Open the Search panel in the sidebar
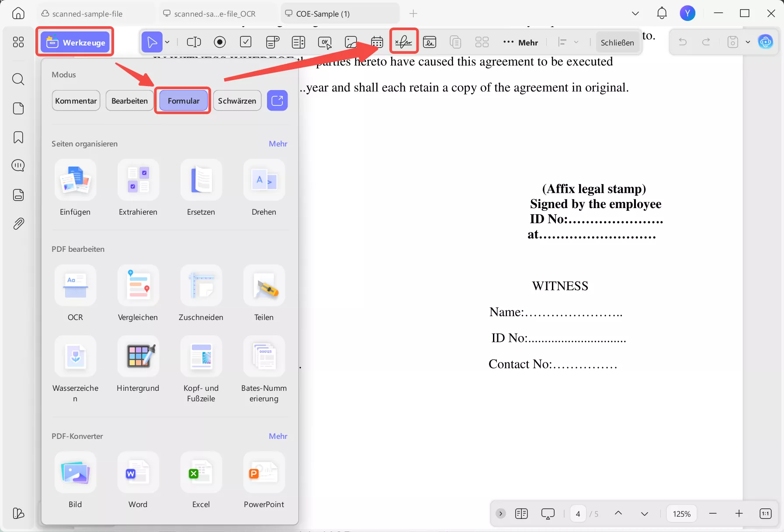 18,79
